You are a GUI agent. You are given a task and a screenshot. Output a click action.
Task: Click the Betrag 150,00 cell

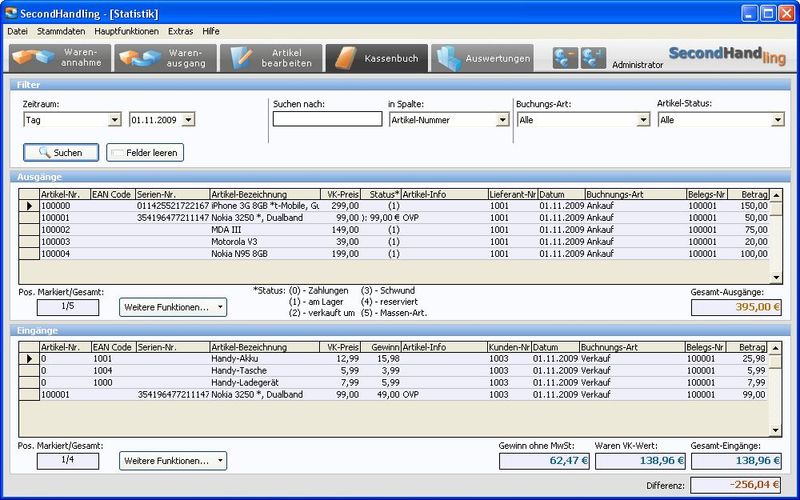point(748,206)
